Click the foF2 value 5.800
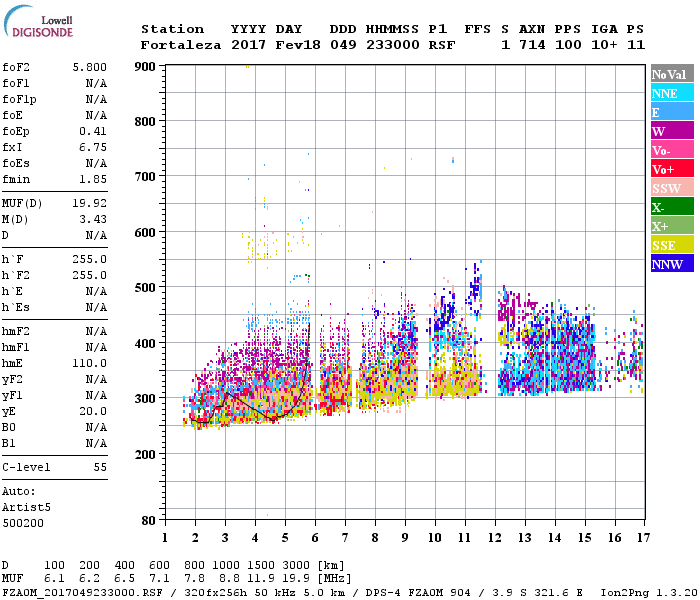700x600 pixels. tap(90, 67)
